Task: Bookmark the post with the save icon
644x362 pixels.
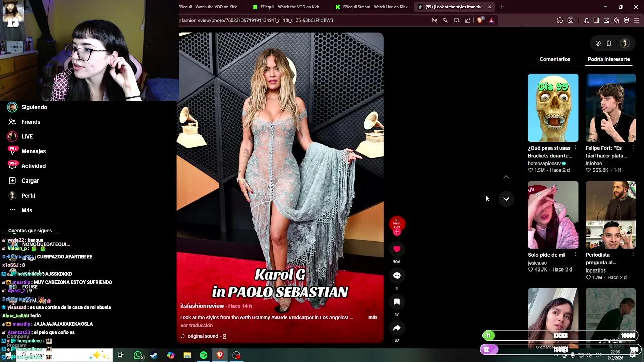Action: tap(397, 302)
